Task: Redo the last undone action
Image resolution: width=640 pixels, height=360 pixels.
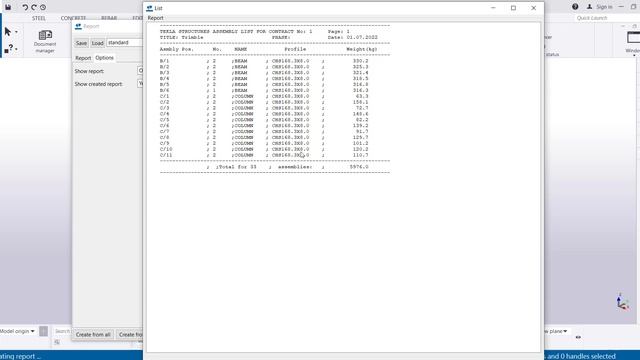Action: pos(34,7)
